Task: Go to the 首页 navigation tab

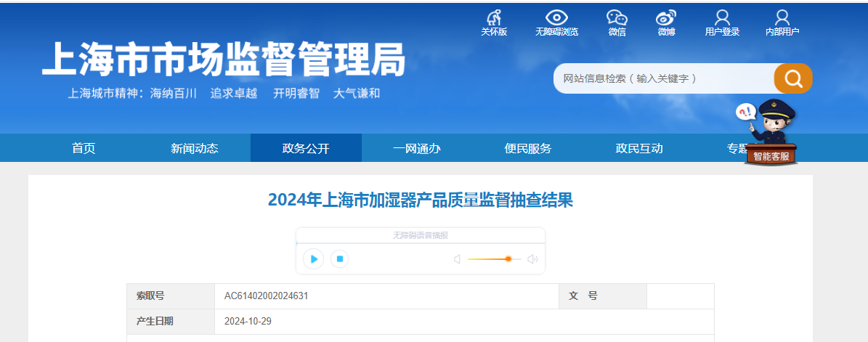Action: [x=84, y=148]
